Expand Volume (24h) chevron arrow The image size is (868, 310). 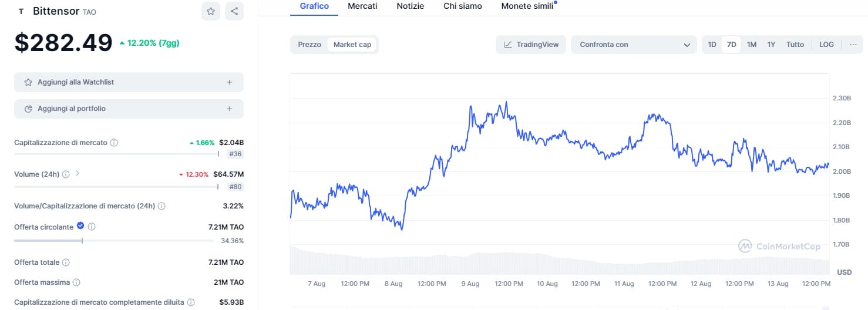pos(78,174)
